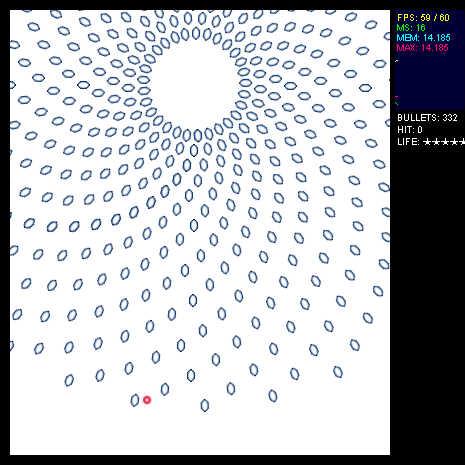Image resolution: width=465 pixels, height=465 pixels.
Task: Click the center of the empty white circle
Action: tap(194, 86)
